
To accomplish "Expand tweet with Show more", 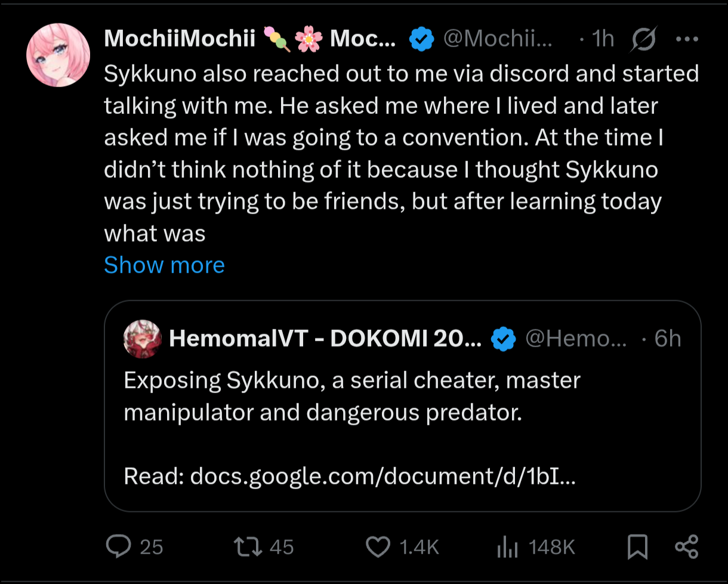I will [x=164, y=265].
